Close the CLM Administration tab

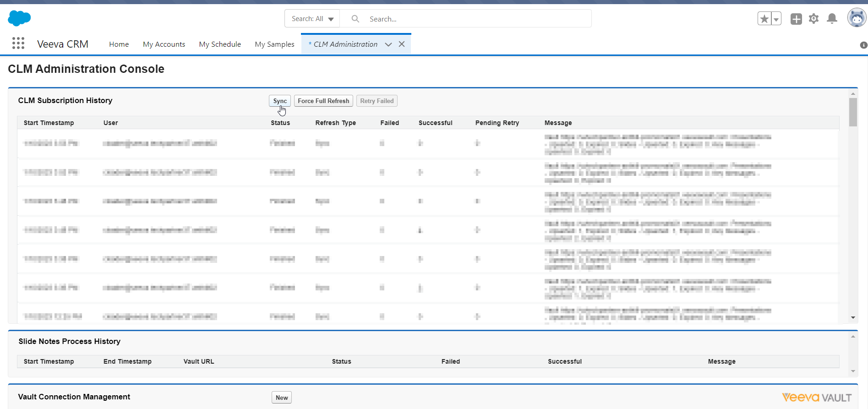point(402,44)
